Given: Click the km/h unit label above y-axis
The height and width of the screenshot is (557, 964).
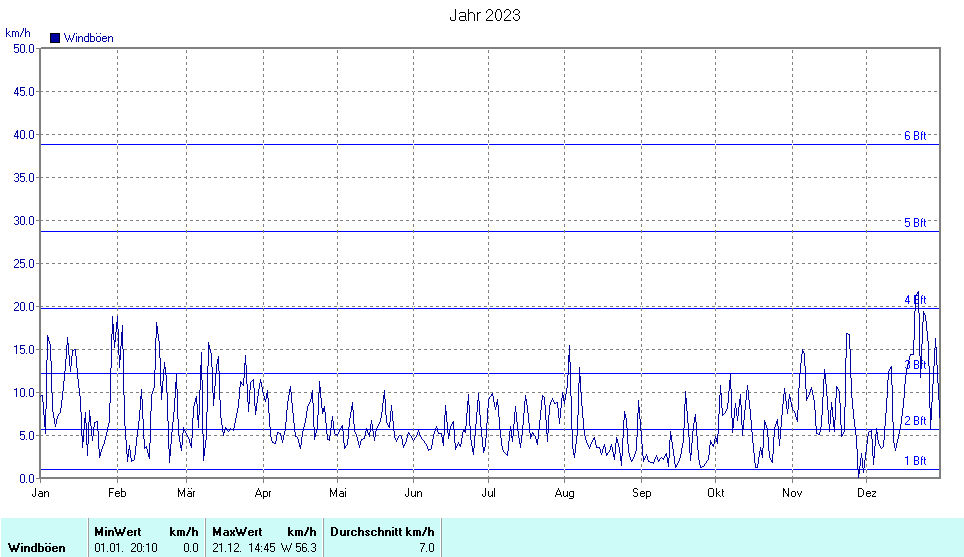Looking at the screenshot, I should [18, 33].
